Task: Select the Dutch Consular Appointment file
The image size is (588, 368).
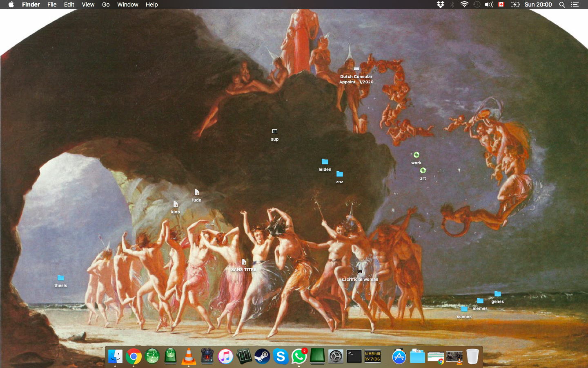Action: (x=356, y=69)
